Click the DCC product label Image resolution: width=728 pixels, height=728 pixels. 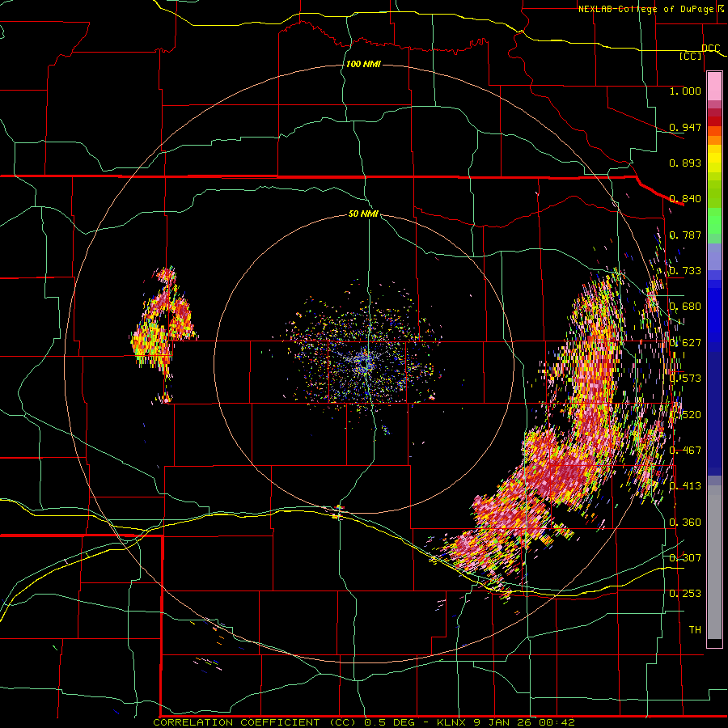point(710,49)
